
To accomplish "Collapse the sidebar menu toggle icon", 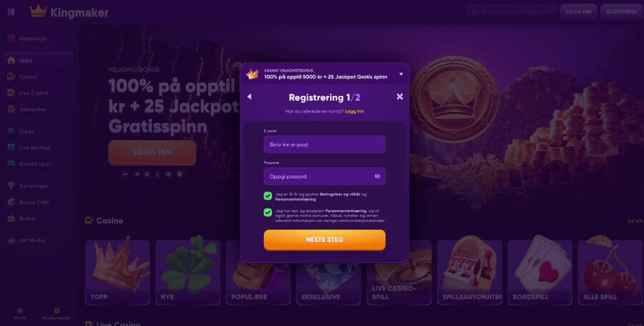I will [11, 12].
